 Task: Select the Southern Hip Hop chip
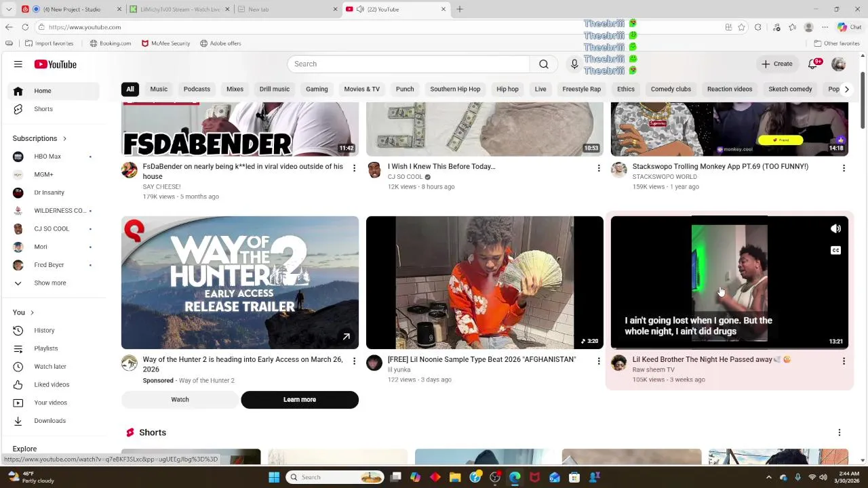pos(455,89)
